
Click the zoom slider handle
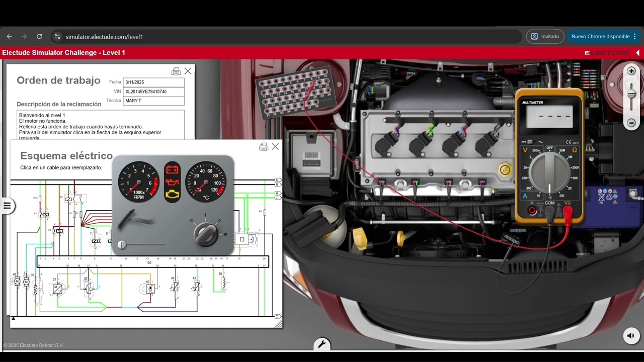tap(631, 94)
